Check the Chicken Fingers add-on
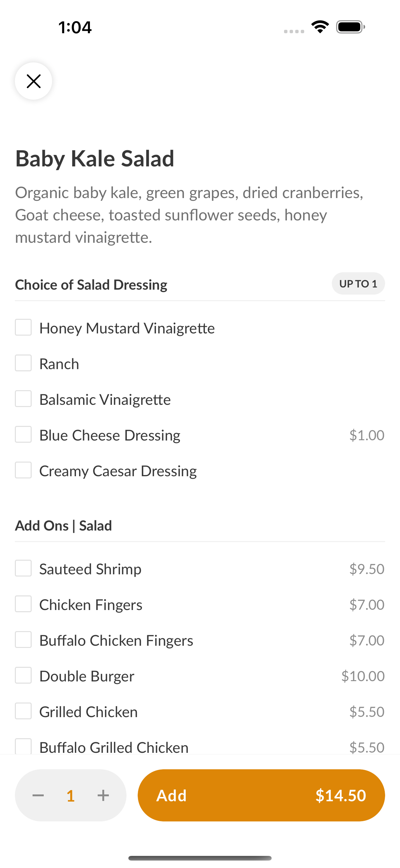 pos(23,604)
